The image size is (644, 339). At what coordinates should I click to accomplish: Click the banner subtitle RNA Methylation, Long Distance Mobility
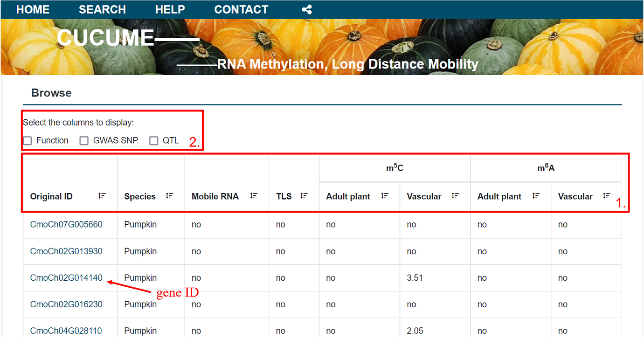(348, 64)
